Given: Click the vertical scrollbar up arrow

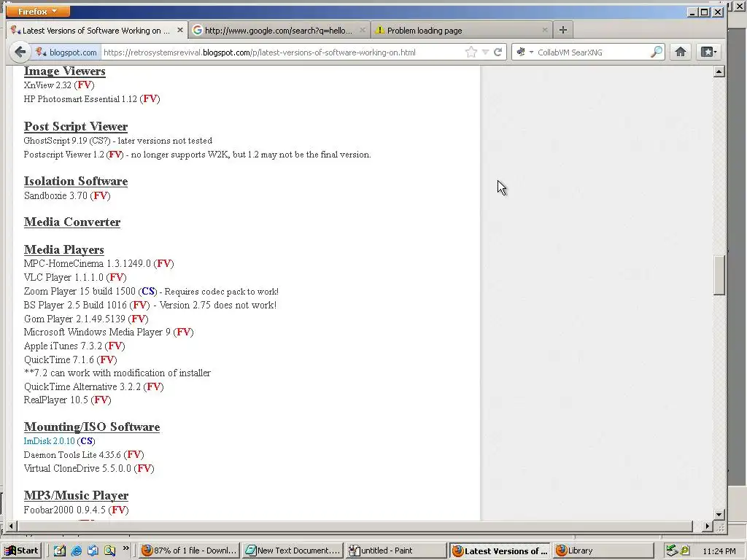Looking at the screenshot, I should coord(719,72).
